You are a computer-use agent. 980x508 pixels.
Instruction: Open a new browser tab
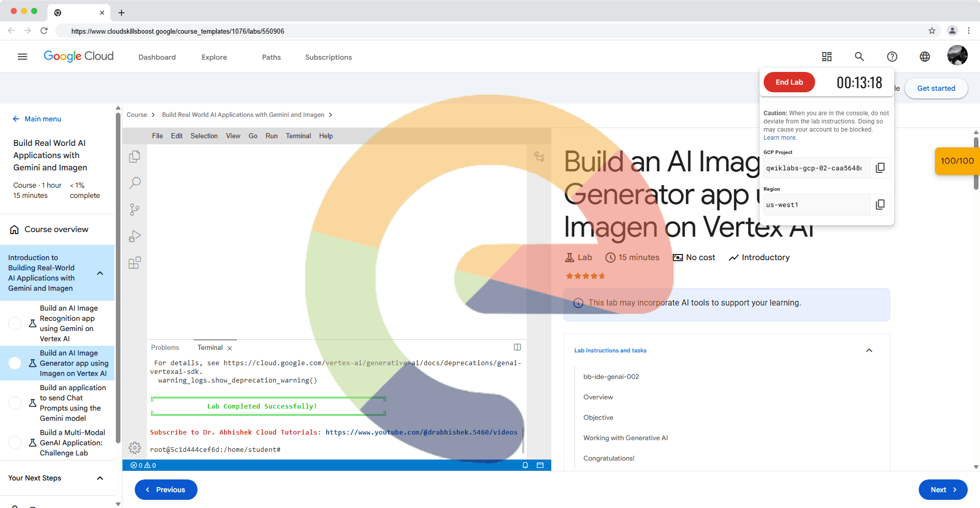point(121,13)
